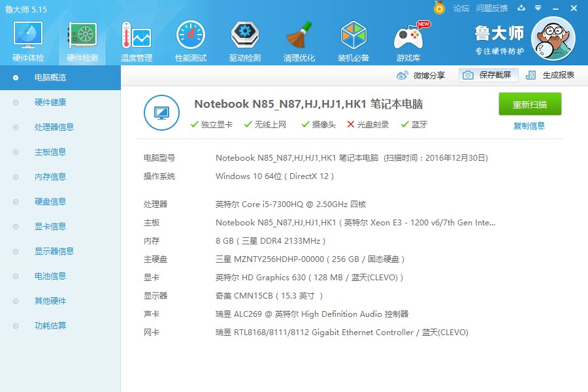Select the 温度管理 temperature management icon
The height and width of the screenshot is (392, 588).
[135, 38]
